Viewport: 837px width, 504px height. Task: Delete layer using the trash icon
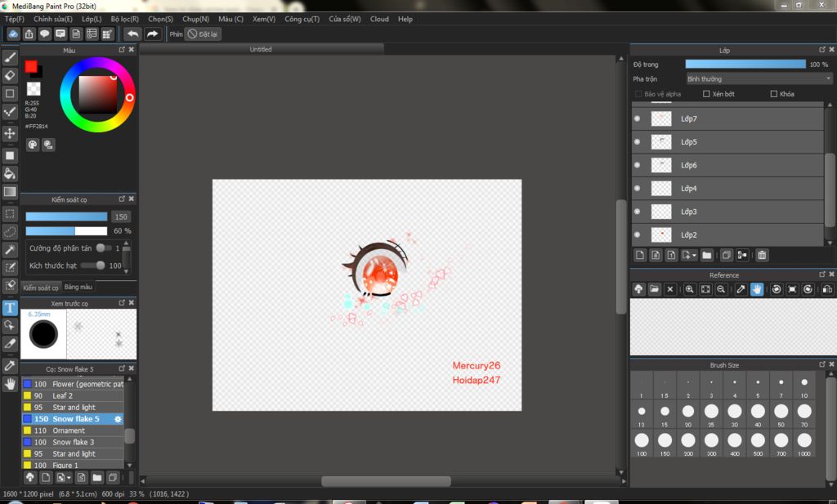(762, 256)
